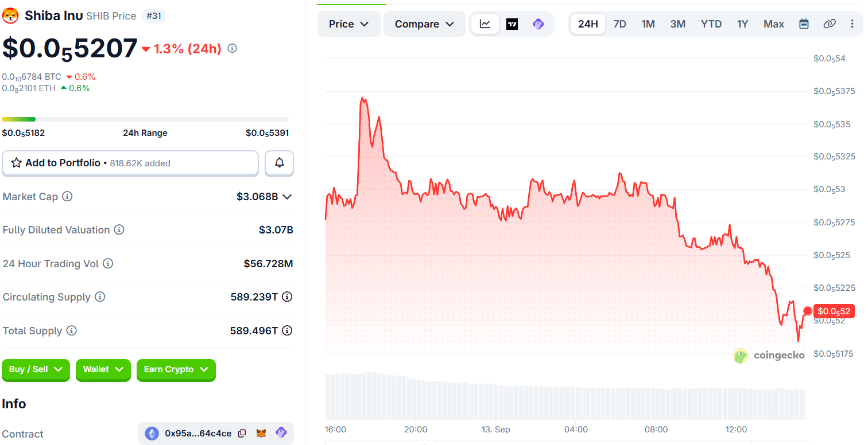This screenshot has width=868, height=445.
Task: Click the $3.068B market cap value
Action: pyautogui.click(x=257, y=197)
